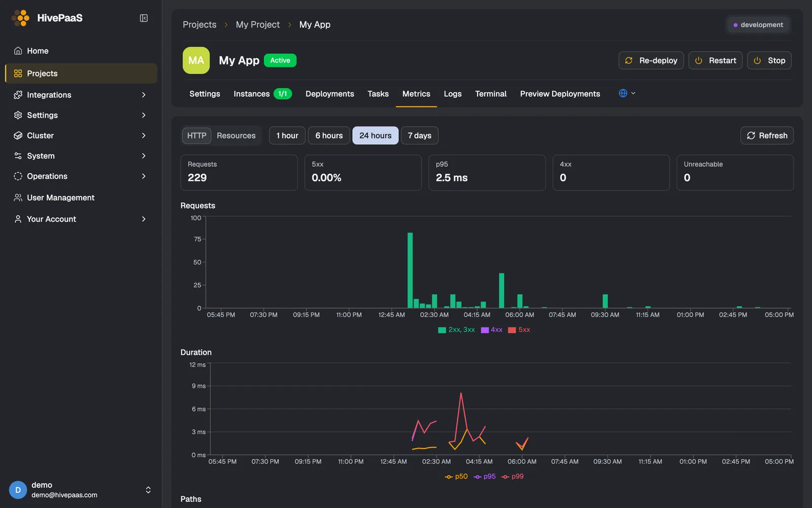The height and width of the screenshot is (508, 812).
Task: Click the power icon on the Stop button
Action: [x=757, y=60]
